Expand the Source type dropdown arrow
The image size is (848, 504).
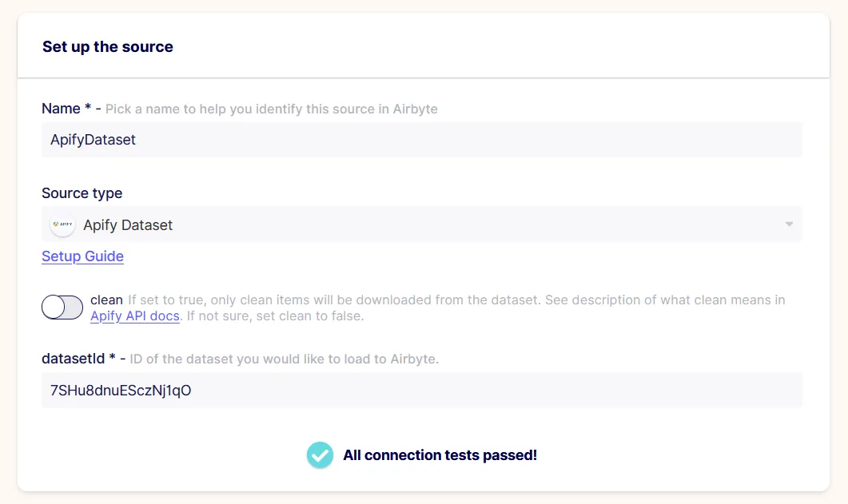[789, 224]
